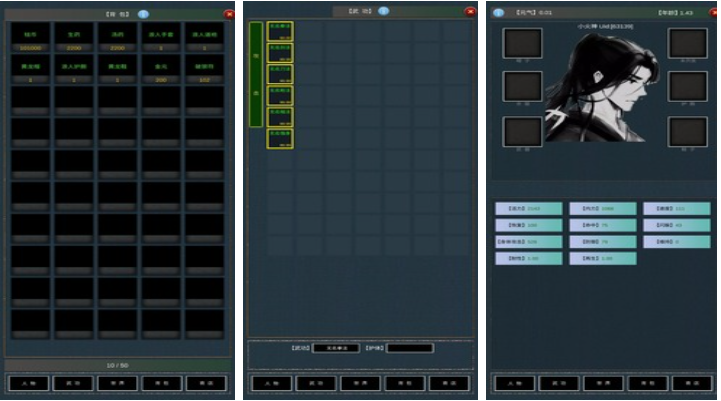Open the 武功 tab in the character panel
This screenshot has width=721, height=401.
[559, 383]
